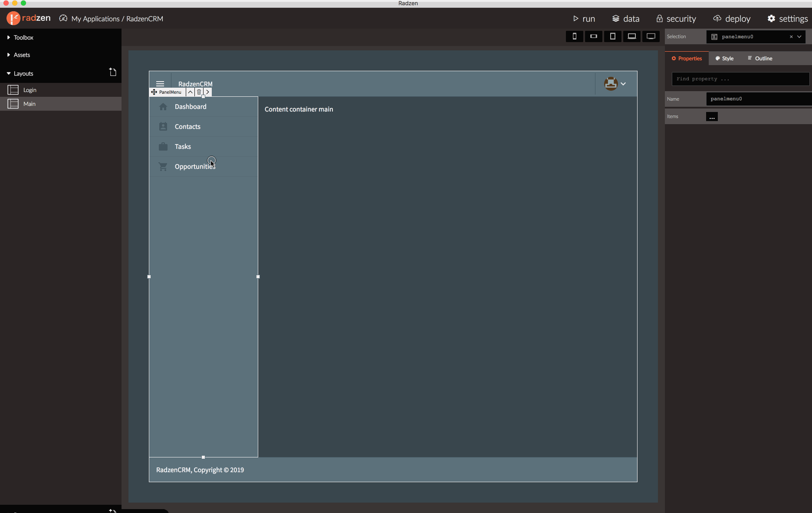Screen dimensions: 812x513
Task: Click the Contacts person-badge icon
Action: [163, 127]
